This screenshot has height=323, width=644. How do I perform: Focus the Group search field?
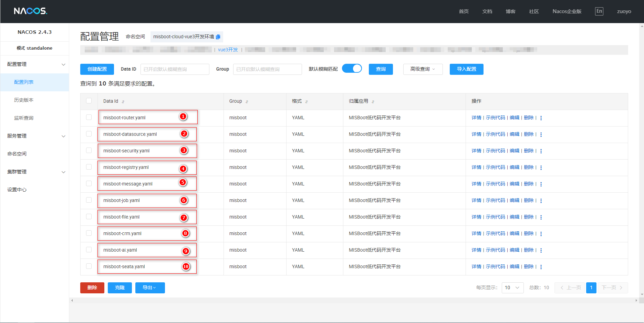(x=268, y=69)
